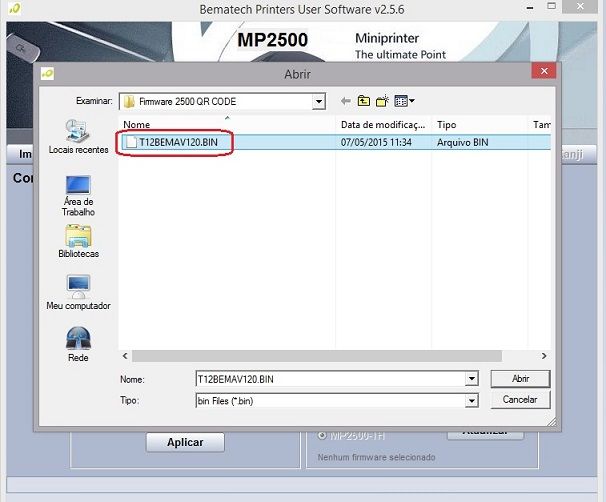This screenshot has width=606, height=502.
Task: Open Locais recentes in sidebar
Action: click(x=78, y=137)
